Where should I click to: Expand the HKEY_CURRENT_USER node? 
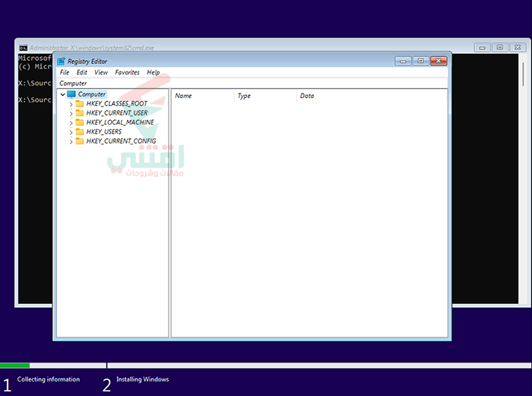coord(71,113)
